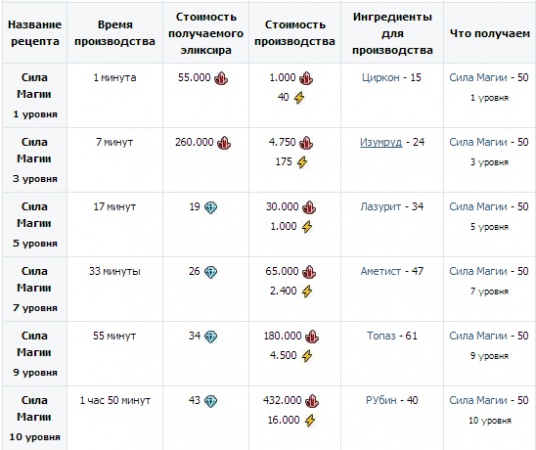The height and width of the screenshot is (450, 536).
Task: Click the blue diamond icon beside 19
Action: point(211,207)
